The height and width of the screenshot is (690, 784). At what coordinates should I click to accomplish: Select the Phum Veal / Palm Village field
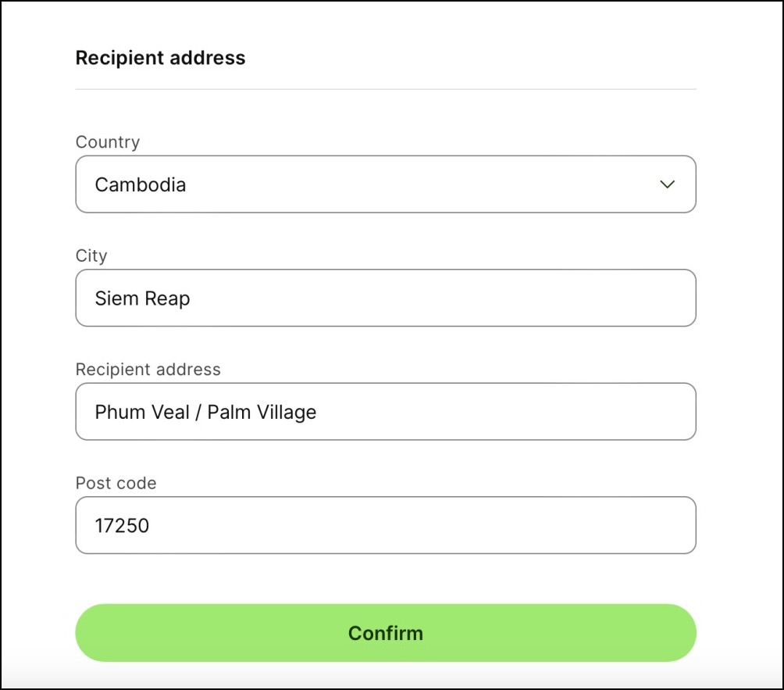pos(386,411)
